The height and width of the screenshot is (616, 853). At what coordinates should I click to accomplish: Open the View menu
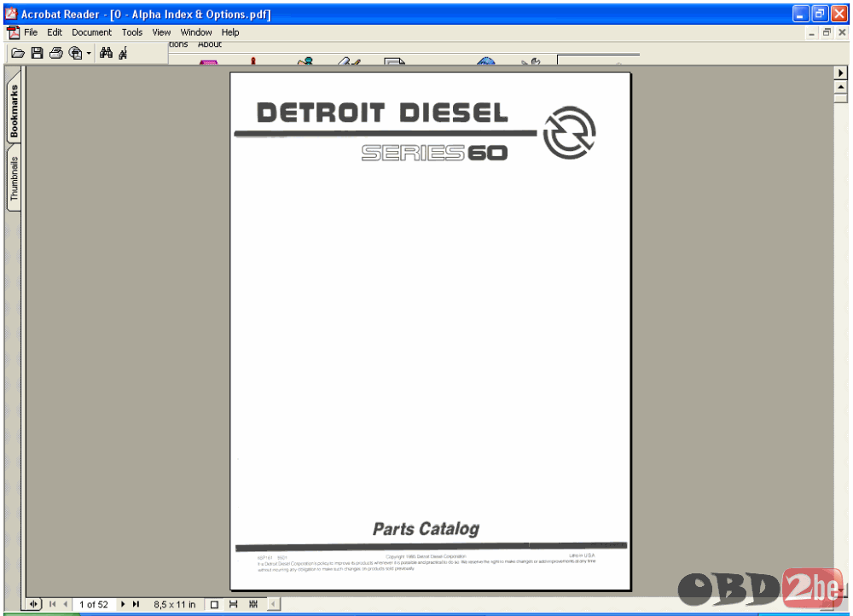point(161,32)
